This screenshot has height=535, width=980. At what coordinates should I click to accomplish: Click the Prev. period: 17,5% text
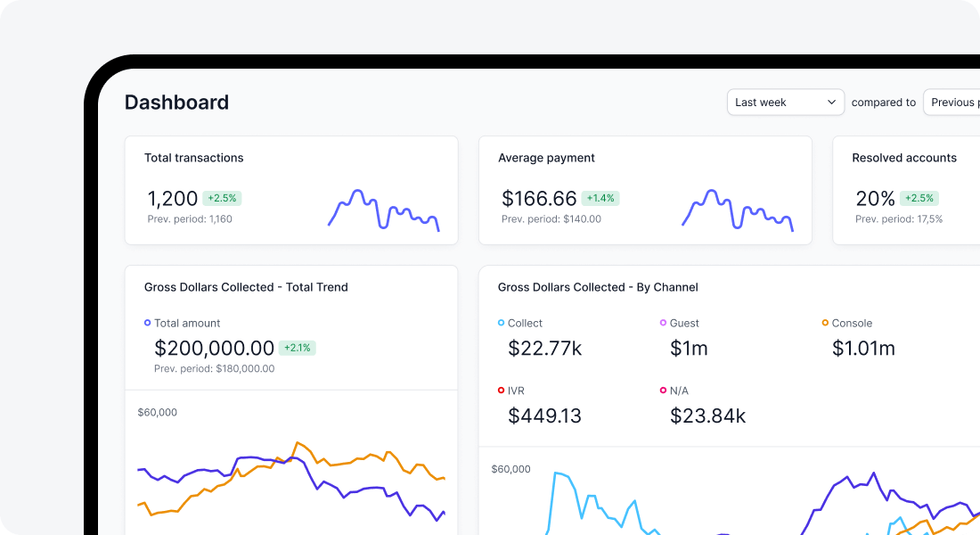[899, 219]
